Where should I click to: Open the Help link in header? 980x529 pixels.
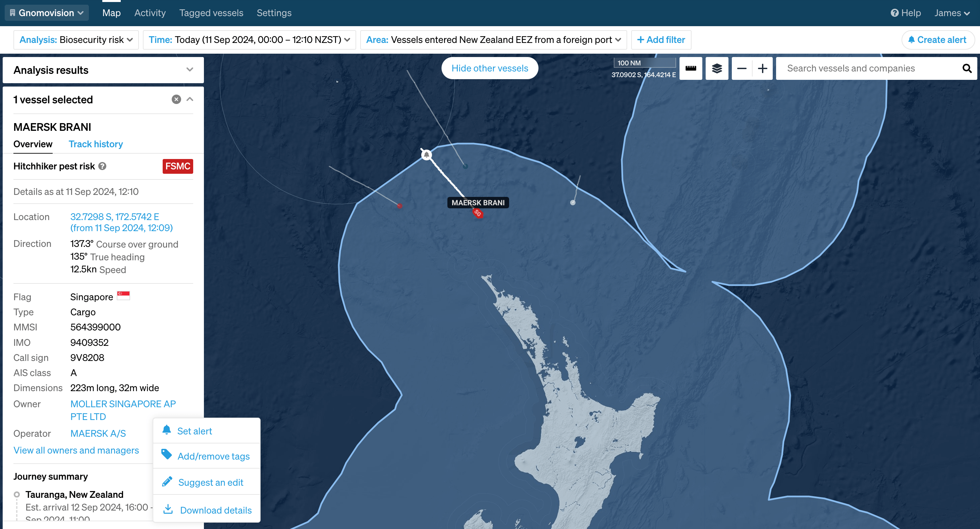click(906, 13)
